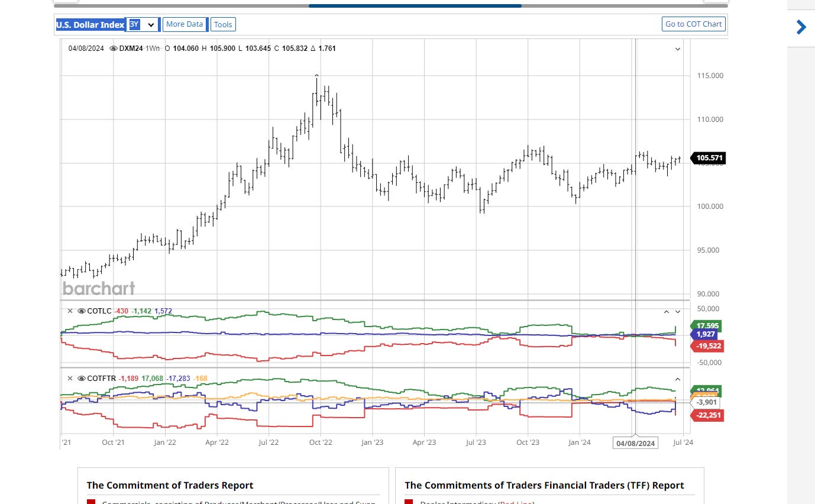Expand main price pane options chevron
The height and width of the screenshot is (504, 815).
678,49
